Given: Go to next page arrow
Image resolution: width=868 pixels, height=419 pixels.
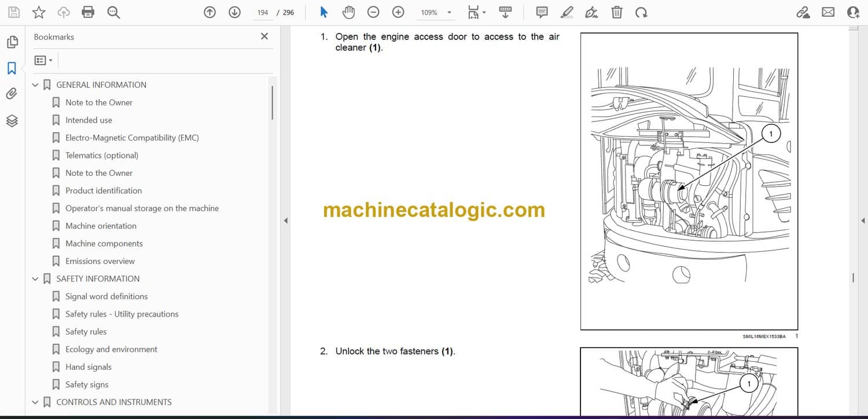Looking at the screenshot, I should (x=234, y=12).
